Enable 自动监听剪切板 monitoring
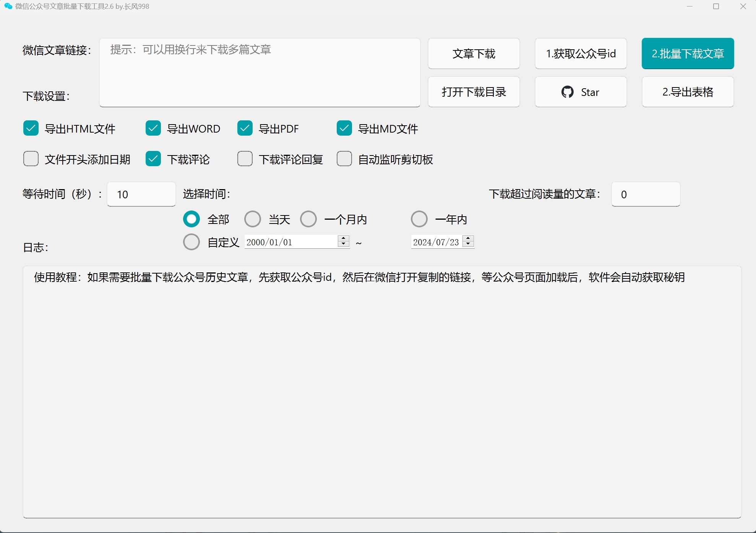Image resolution: width=756 pixels, height=533 pixels. (x=344, y=159)
